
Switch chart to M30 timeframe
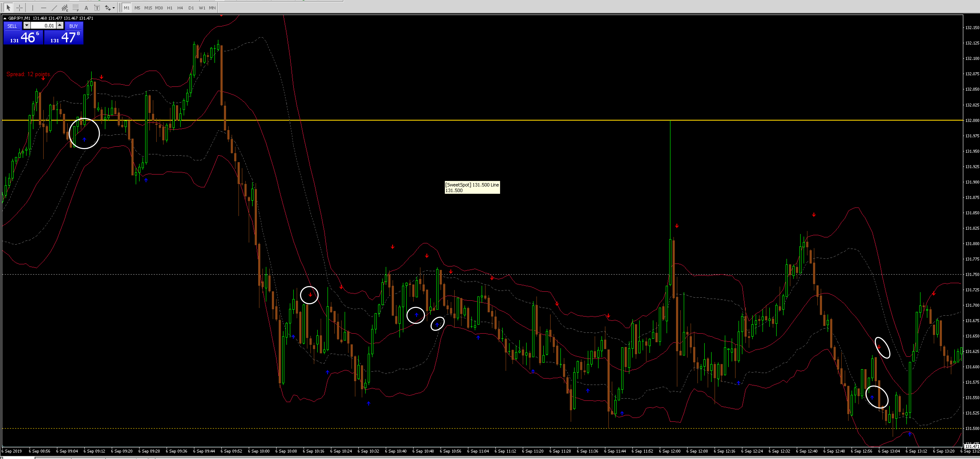click(159, 8)
